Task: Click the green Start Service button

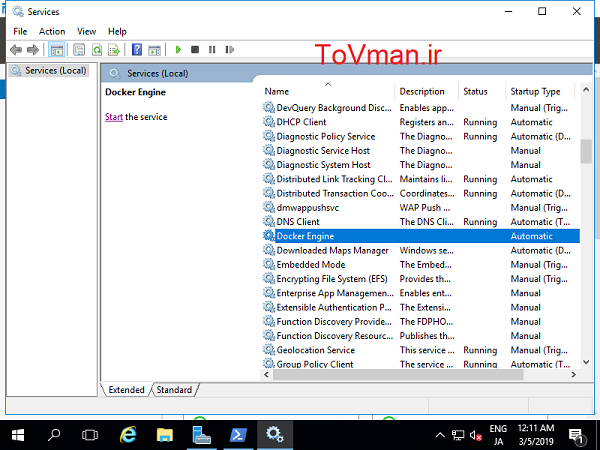Action: (178, 50)
